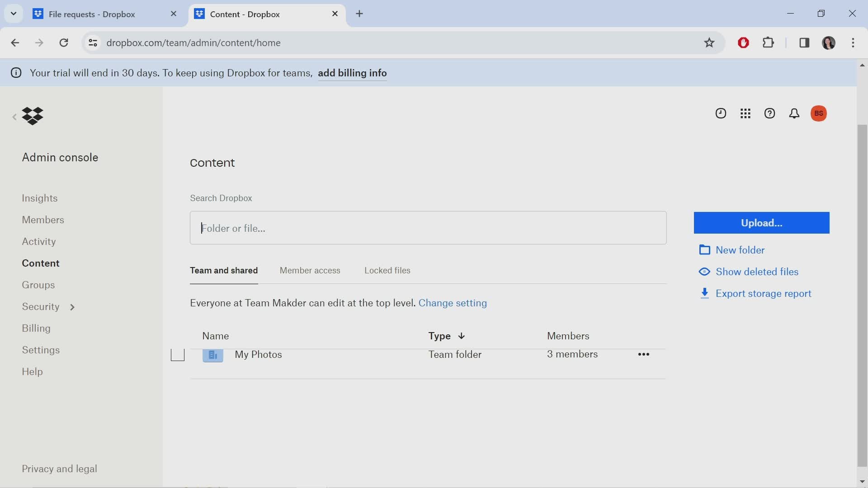Click the Type sort dropdown arrow
The height and width of the screenshot is (488, 868).
pyautogui.click(x=462, y=335)
